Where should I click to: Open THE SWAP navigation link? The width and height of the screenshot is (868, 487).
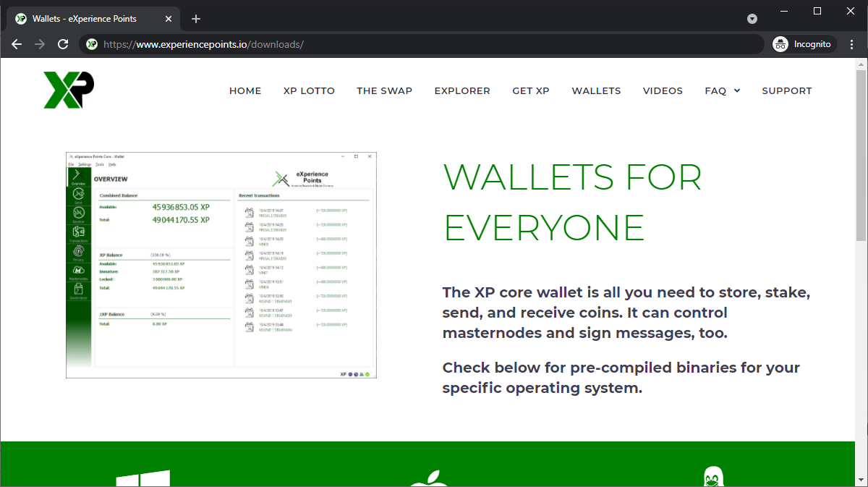pos(384,90)
